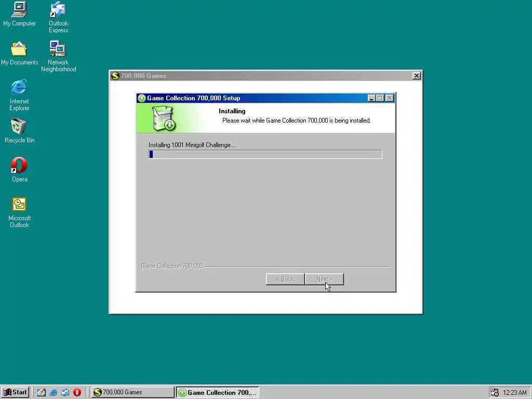This screenshot has height=399, width=532.
Task: Click the grayed-out Back button in Setup
Action: click(x=285, y=279)
